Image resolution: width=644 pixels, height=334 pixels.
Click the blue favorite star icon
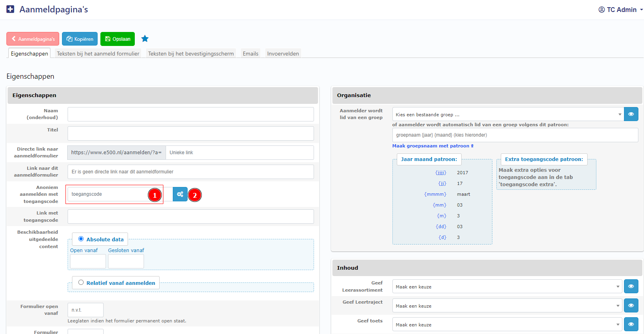(145, 39)
